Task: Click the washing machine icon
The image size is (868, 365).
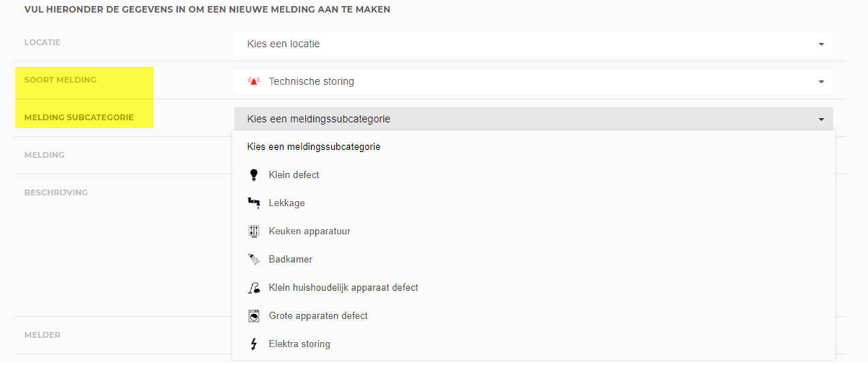Action: click(254, 316)
